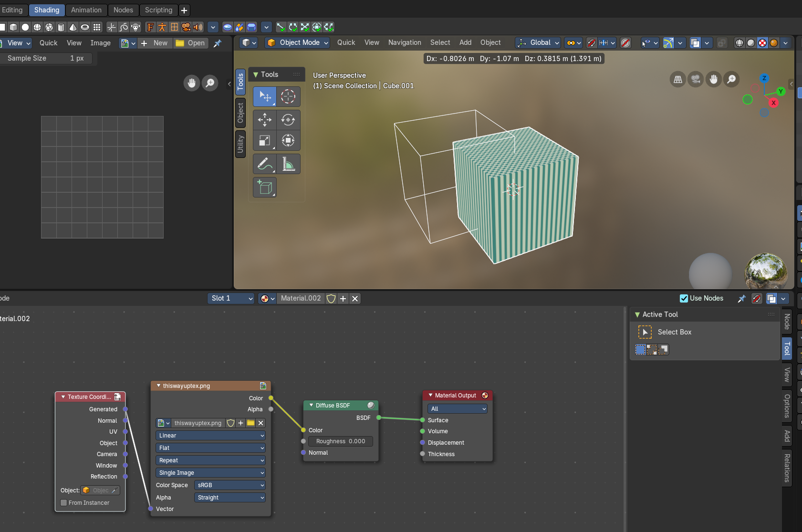Viewport: 802px width, 532px height.
Task: Open the Global orientation dropdown
Action: coord(538,42)
